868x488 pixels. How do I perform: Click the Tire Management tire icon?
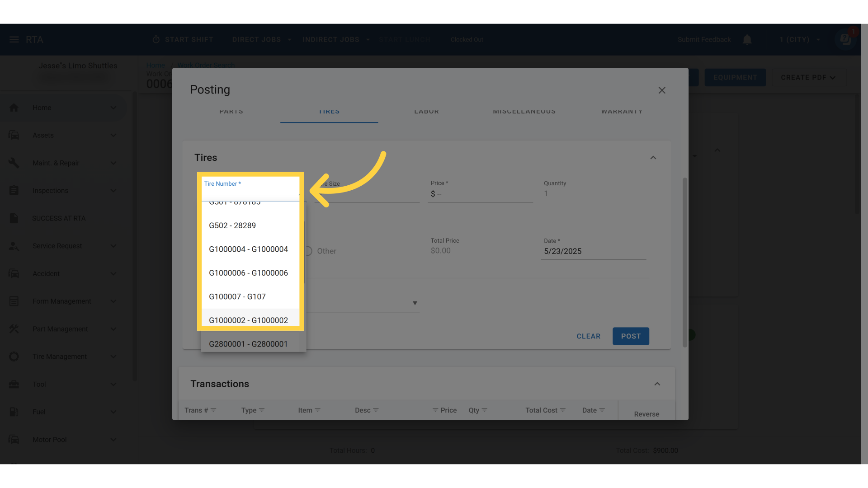(14, 357)
